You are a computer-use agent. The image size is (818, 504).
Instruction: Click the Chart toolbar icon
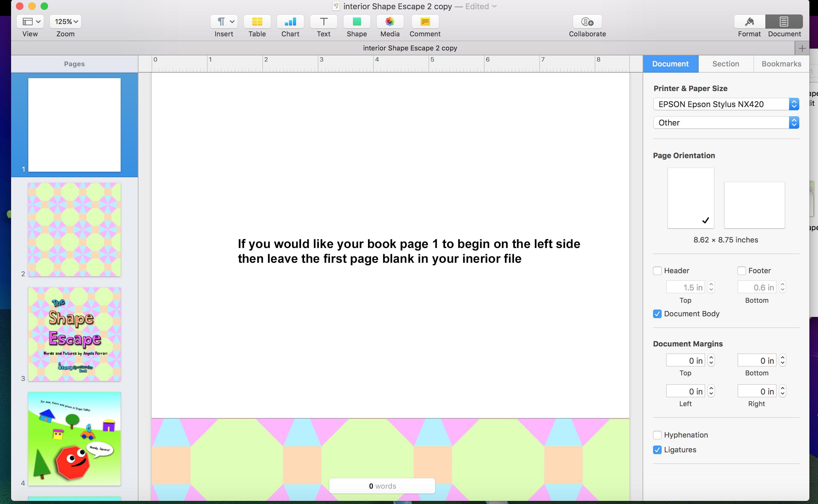pyautogui.click(x=290, y=22)
